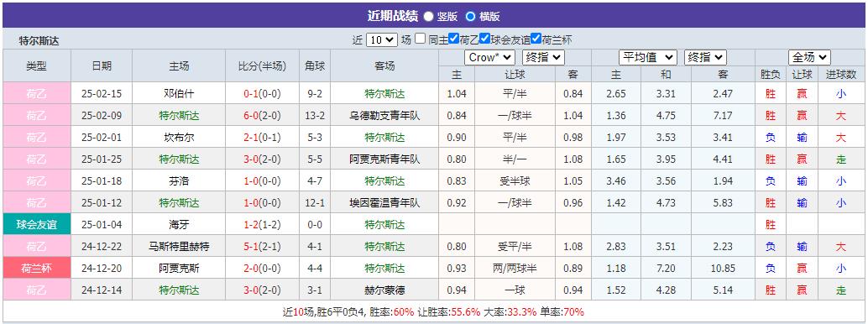Open the 赫尔蒙德 away team link
Viewport: 868px width, 324px height.
(x=384, y=290)
